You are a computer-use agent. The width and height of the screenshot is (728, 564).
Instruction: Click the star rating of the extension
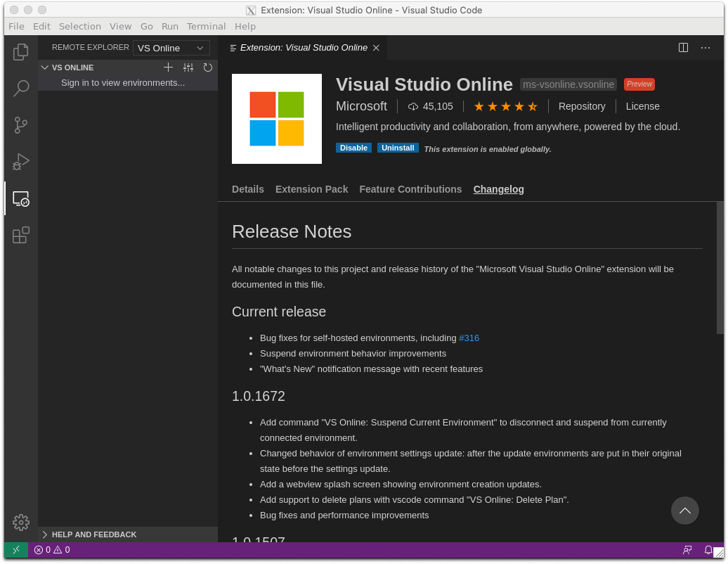click(506, 106)
